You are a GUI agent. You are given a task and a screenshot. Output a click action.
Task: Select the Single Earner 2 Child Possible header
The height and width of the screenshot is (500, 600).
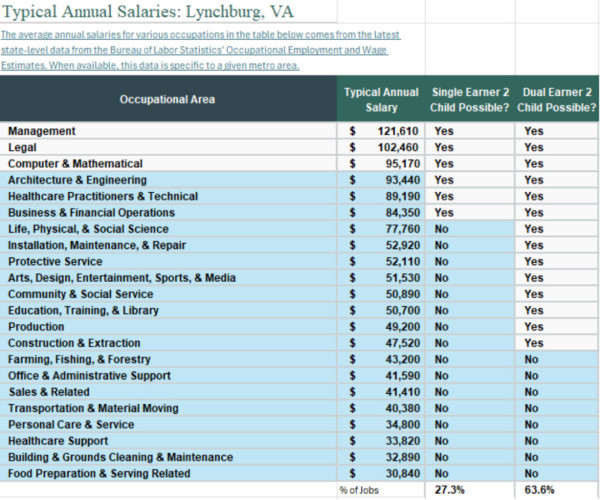(470, 99)
